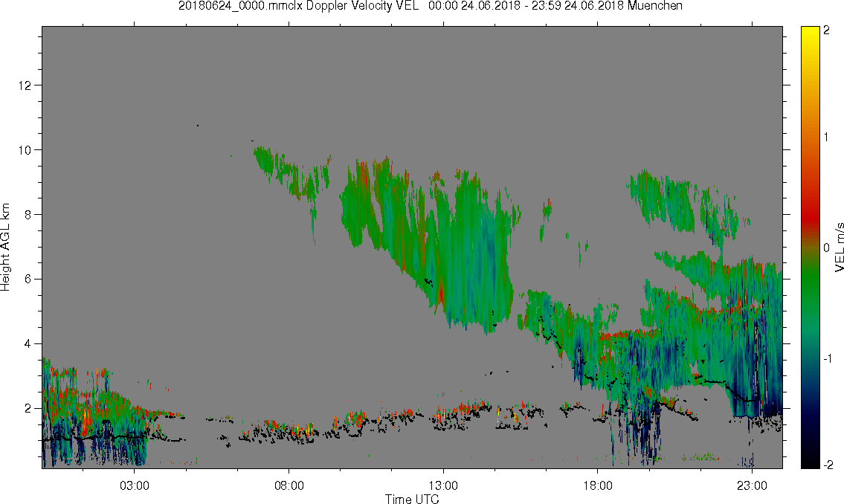Click the yellow top of the velocity colorbar
The image size is (844, 504).
(810, 31)
